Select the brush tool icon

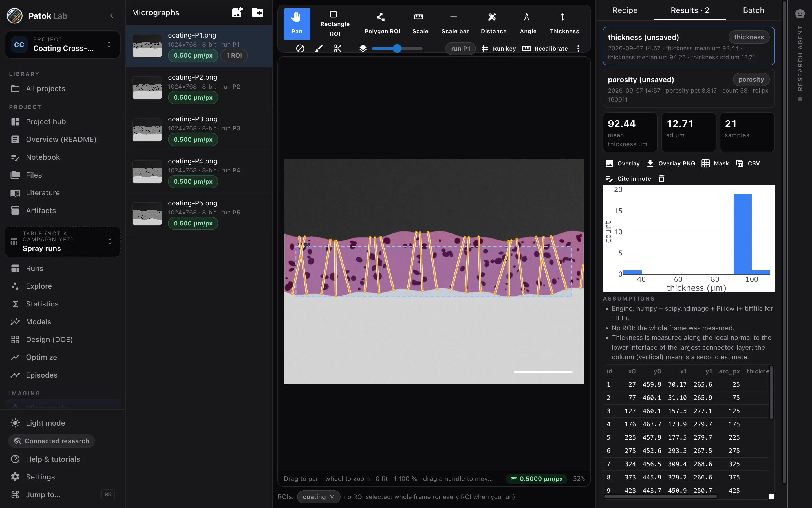click(x=319, y=48)
